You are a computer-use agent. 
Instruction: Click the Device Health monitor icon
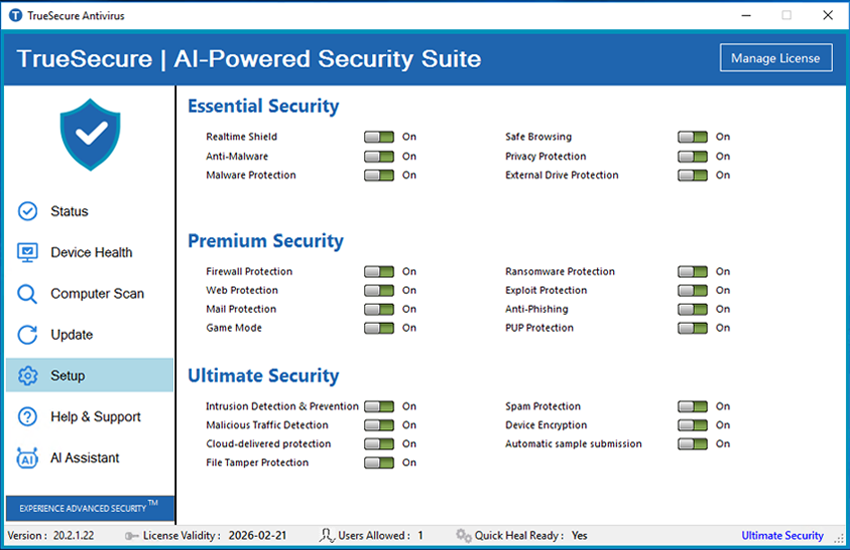[28, 252]
